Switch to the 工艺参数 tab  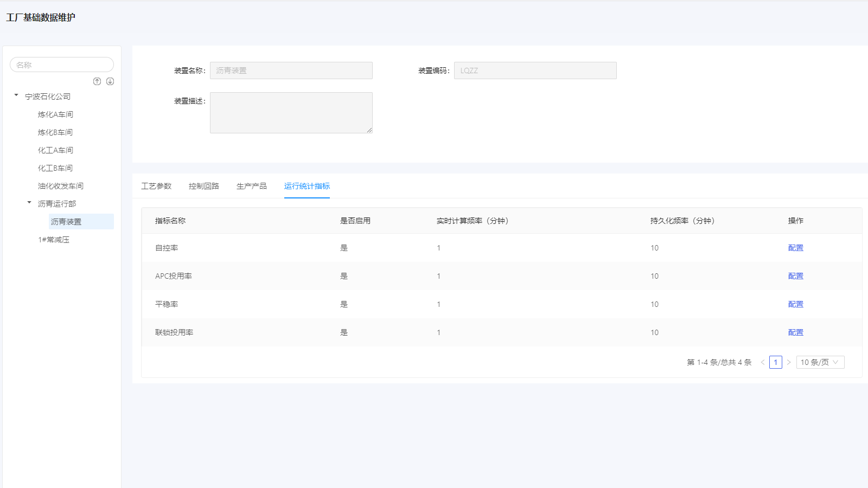156,186
